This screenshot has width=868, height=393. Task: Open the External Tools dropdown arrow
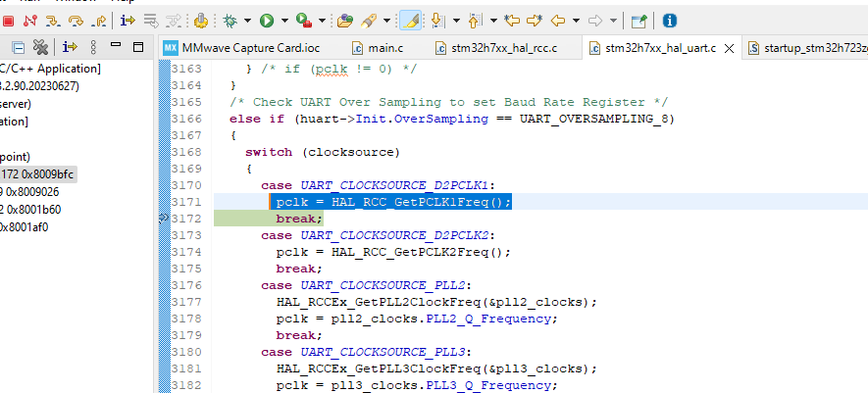click(x=322, y=21)
